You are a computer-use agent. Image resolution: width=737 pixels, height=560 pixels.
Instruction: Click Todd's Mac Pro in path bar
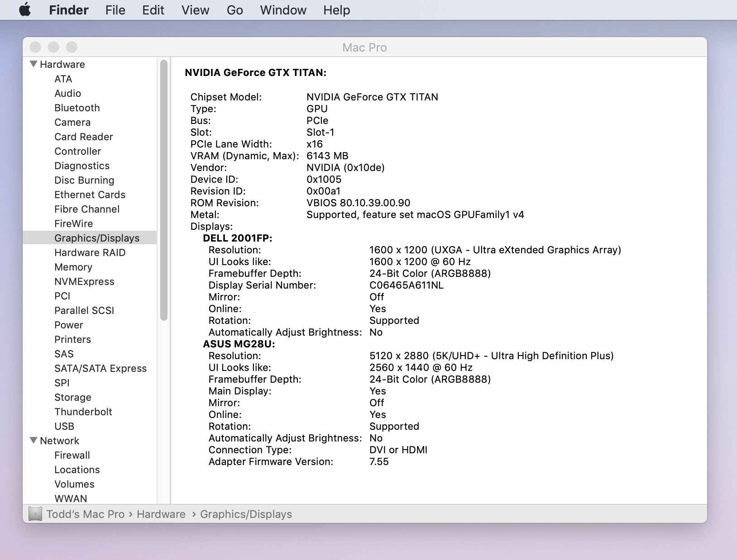coord(86,514)
